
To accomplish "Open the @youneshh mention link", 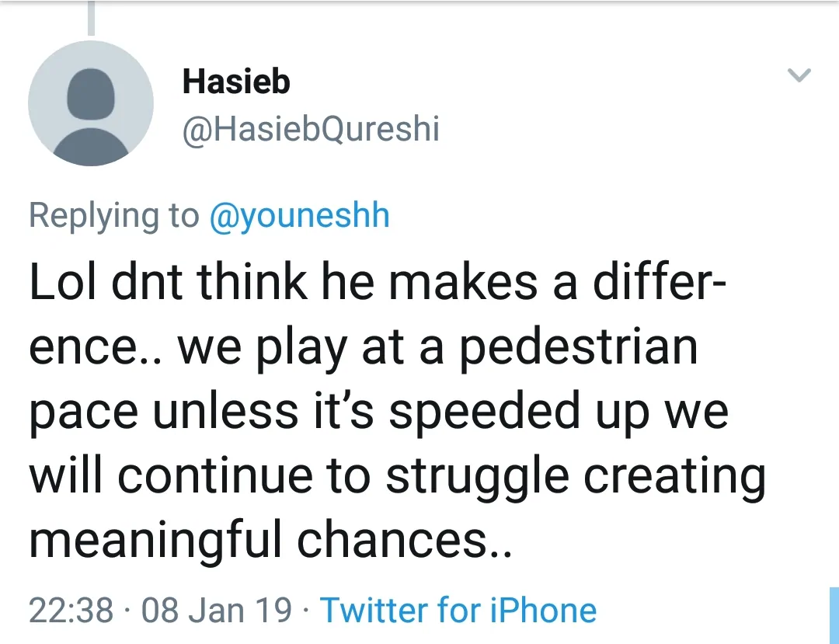I will coord(299,215).
